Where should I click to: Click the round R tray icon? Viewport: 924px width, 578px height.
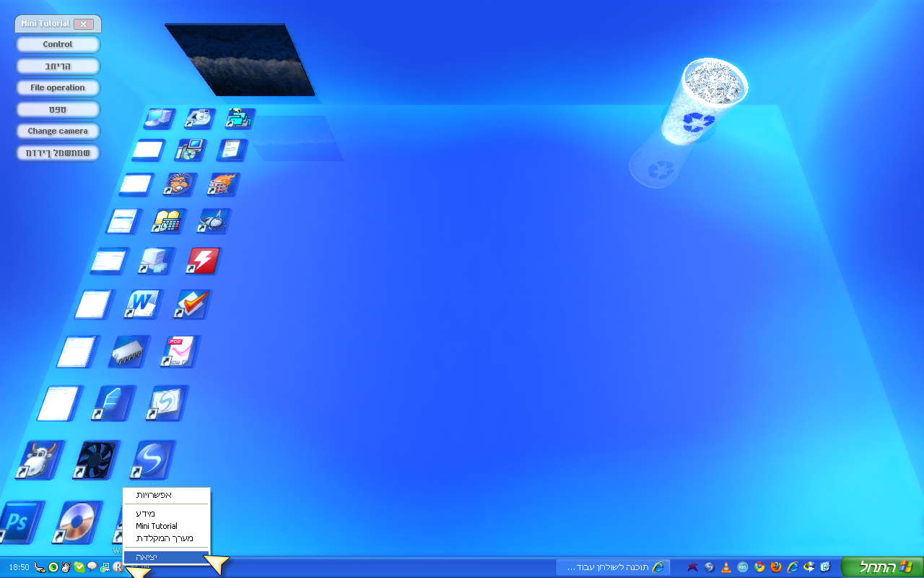point(118,568)
